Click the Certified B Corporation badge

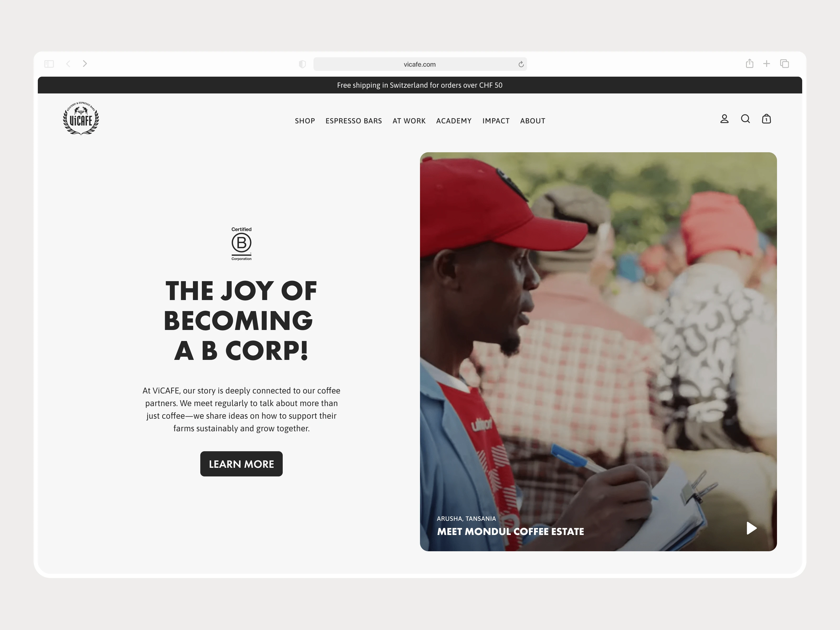point(241,244)
